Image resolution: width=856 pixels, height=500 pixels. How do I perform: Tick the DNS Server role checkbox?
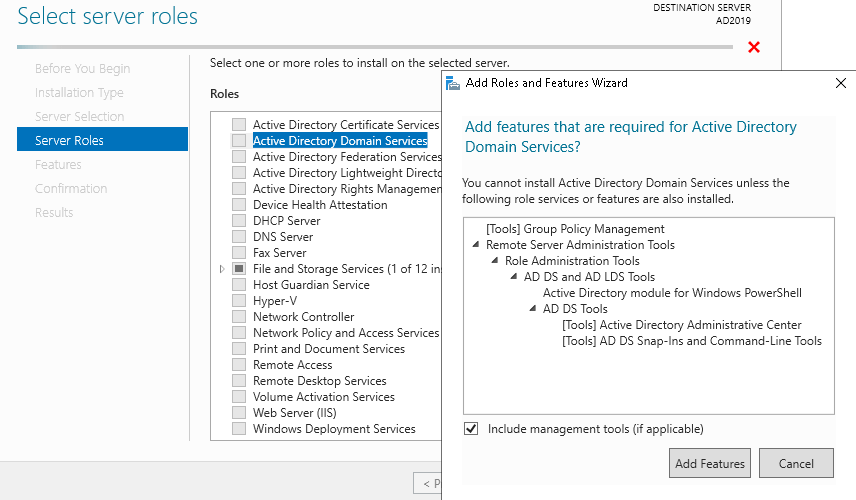click(239, 236)
